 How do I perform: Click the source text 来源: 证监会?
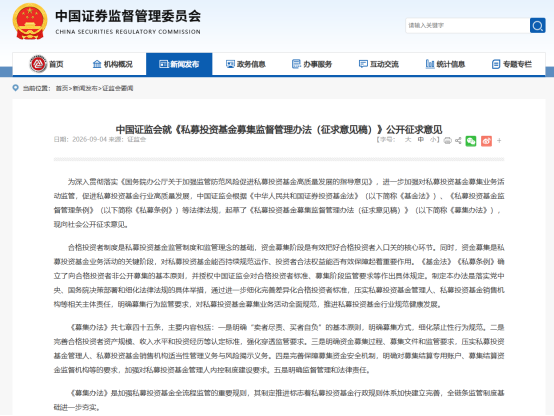pyautogui.click(x=127, y=139)
